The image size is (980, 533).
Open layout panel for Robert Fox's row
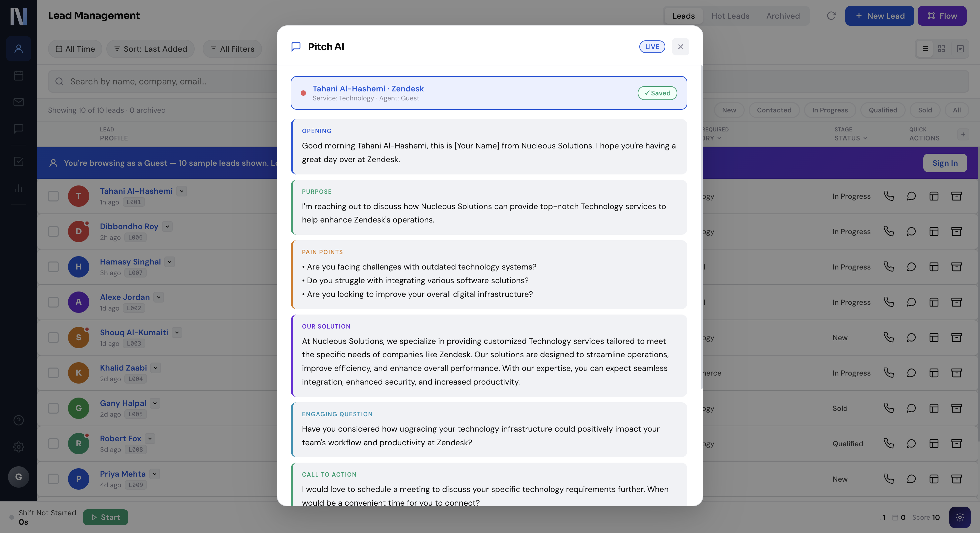click(x=934, y=444)
